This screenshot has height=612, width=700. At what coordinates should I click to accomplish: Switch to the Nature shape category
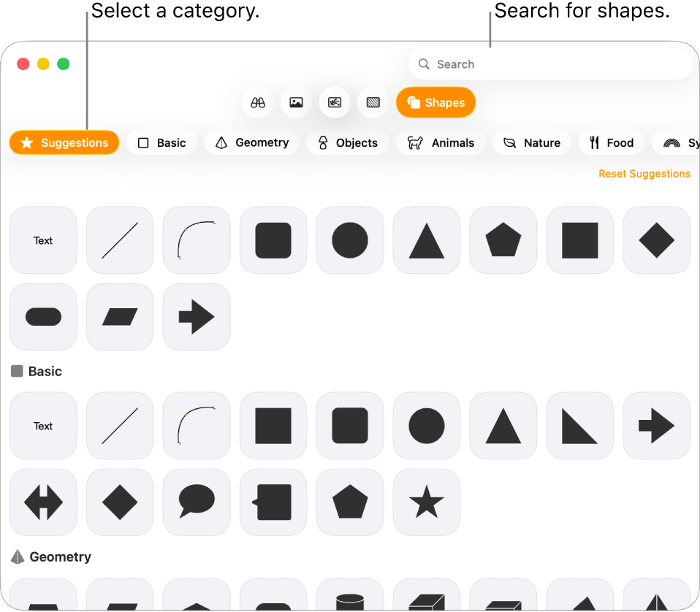coord(531,142)
